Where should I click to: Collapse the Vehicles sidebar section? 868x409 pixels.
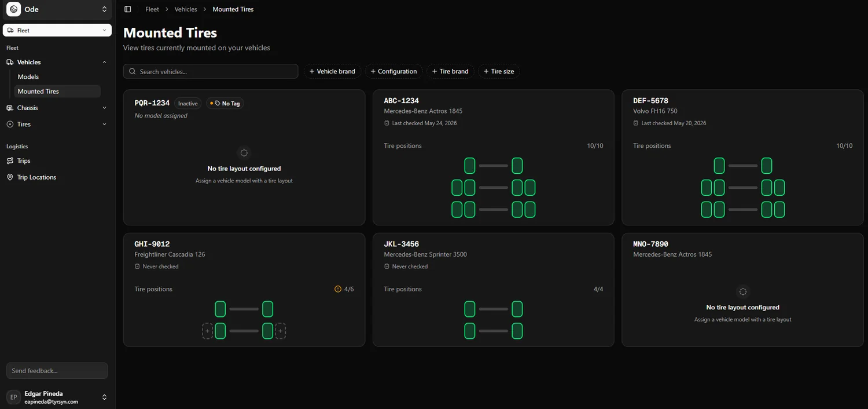pos(104,62)
